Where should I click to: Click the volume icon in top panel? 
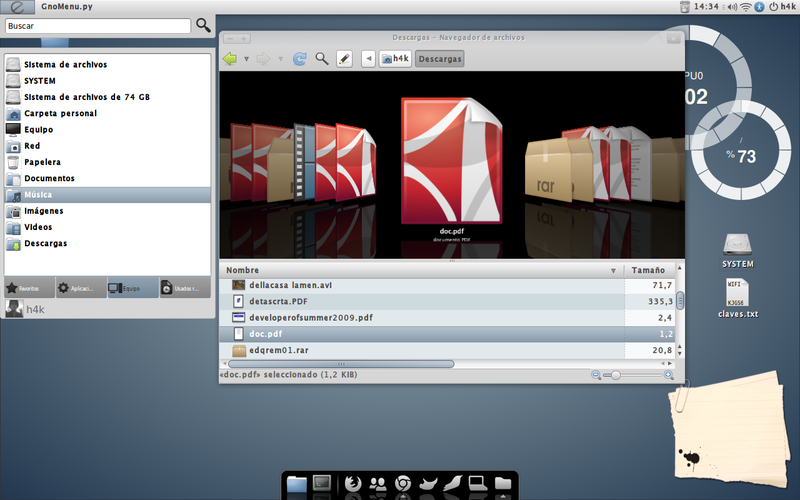(x=732, y=7)
